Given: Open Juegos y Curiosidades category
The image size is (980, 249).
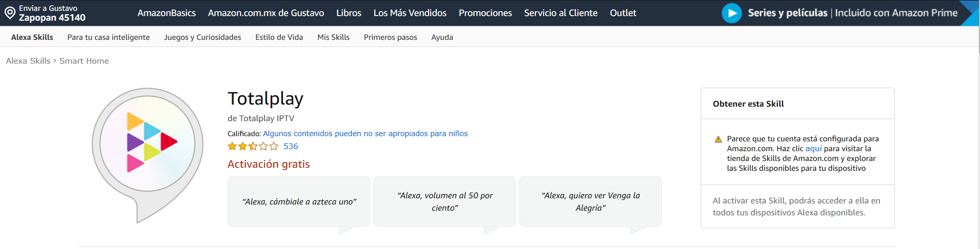Looking at the screenshot, I should pos(202,37).
